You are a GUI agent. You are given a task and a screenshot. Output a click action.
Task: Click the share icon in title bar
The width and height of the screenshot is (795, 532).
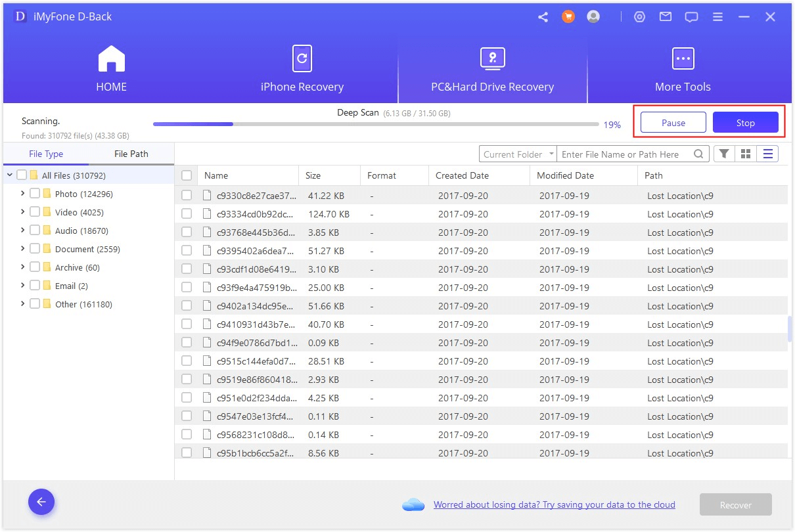click(x=543, y=17)
